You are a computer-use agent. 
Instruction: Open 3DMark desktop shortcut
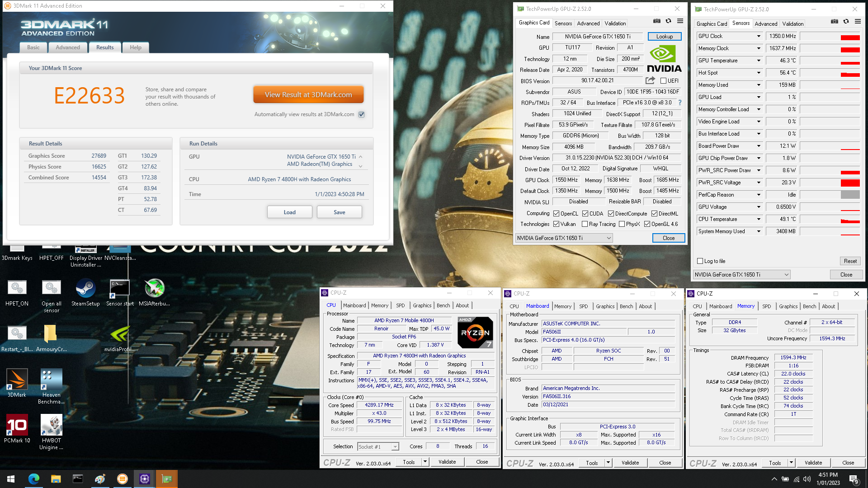point(17,383)
